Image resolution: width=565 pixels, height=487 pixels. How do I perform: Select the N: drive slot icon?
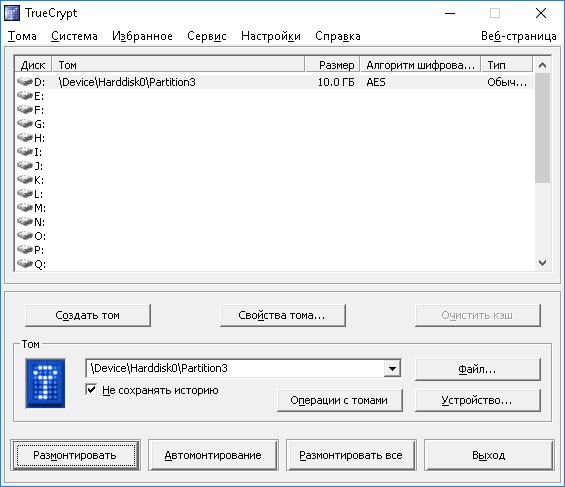(25, 221)
